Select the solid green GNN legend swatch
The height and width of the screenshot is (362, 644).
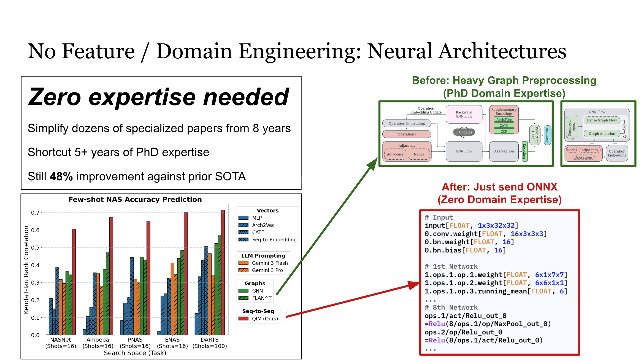click(x=243, y=291)
